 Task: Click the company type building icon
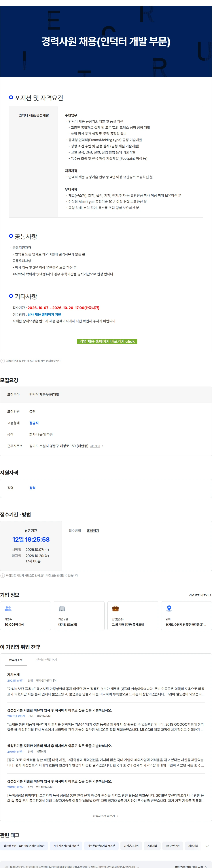62,609
